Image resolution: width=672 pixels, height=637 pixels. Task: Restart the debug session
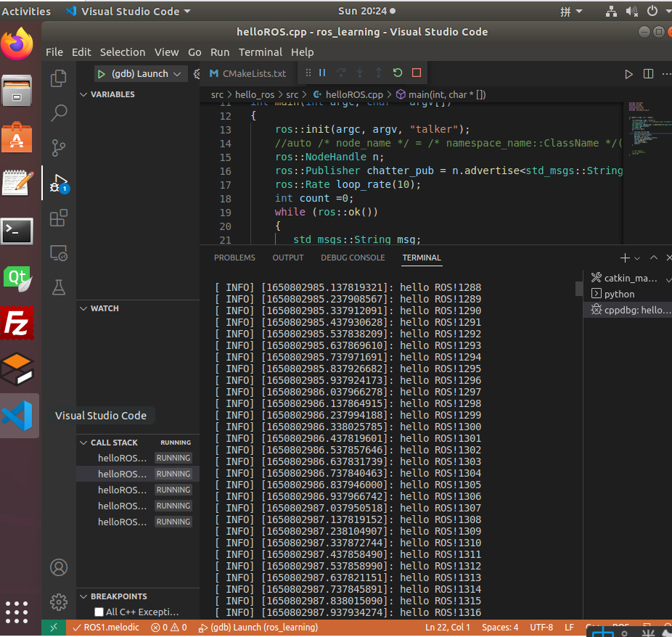[x=396, y=73]
